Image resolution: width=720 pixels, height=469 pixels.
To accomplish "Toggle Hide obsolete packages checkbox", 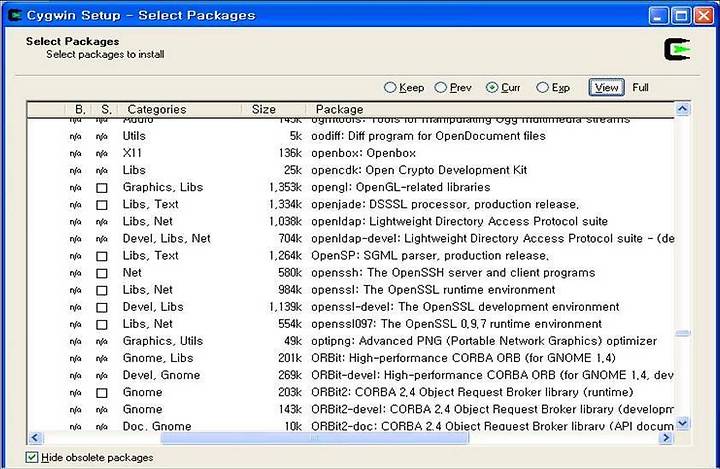I will coord(32,457).
